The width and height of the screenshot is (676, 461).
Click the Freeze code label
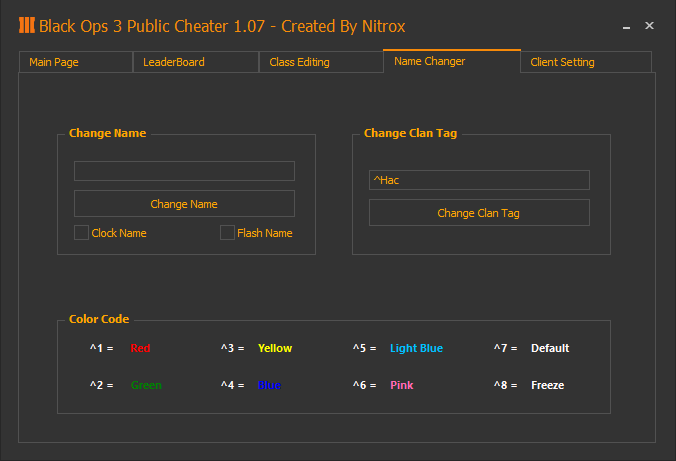(x=548, y=385)
